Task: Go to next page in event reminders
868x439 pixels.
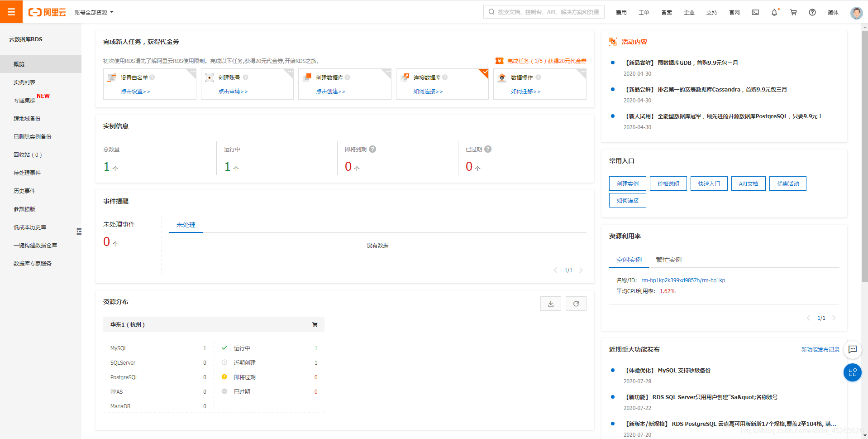Action: click(x=581, y=270)
